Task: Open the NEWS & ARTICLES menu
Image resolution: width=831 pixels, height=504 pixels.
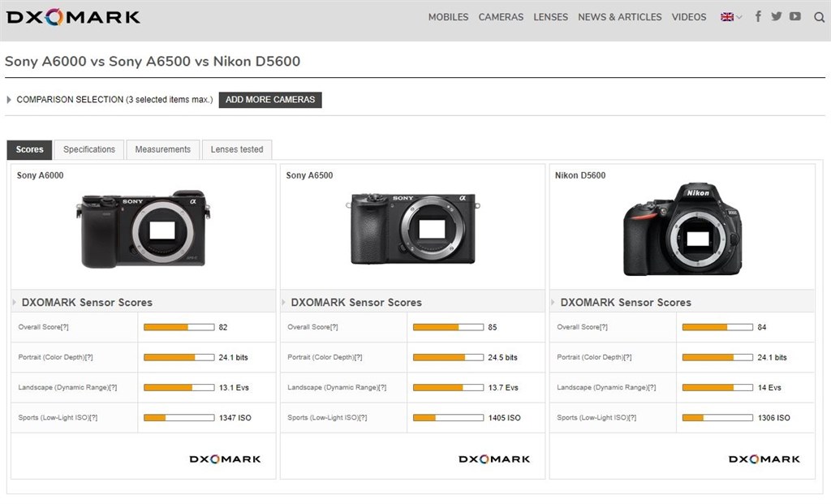Action: tap(619, 16)
